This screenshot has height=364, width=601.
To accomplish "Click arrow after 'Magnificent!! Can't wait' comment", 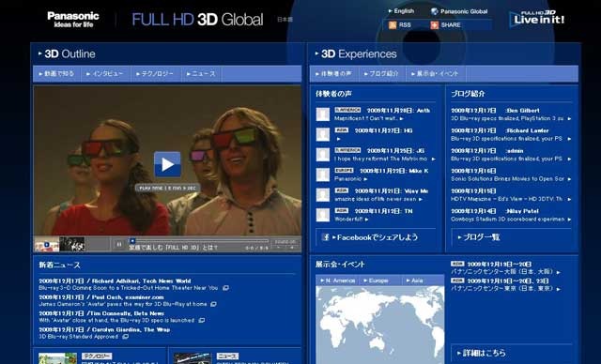I will (x=401, y=118).
